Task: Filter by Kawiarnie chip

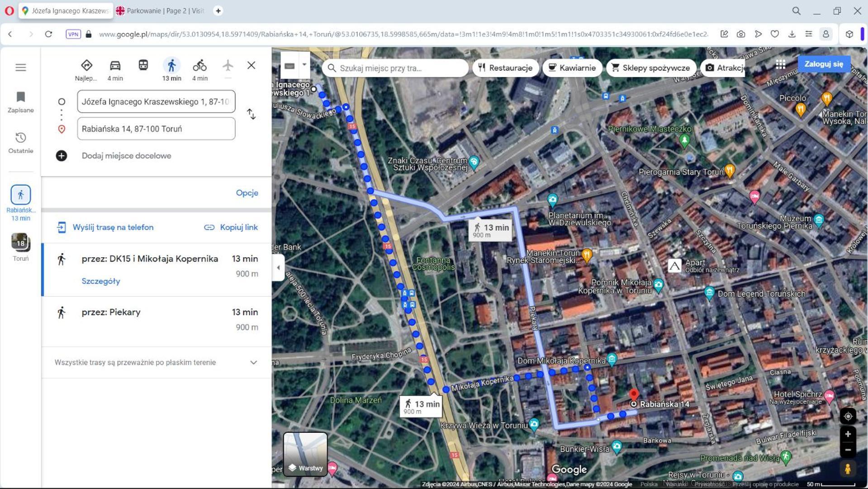Action: (x=572, y=68)
